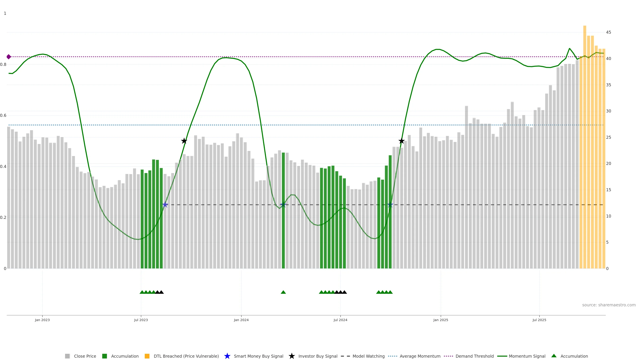Click the blue star icon in legend
644x362 pixels.
(227, 356)
